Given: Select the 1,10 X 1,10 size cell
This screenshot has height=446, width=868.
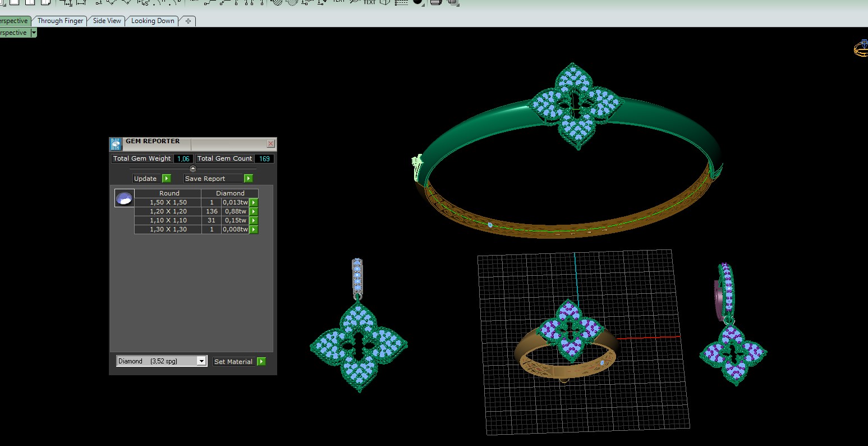Looking at the screenshot, I should (168, 220).
